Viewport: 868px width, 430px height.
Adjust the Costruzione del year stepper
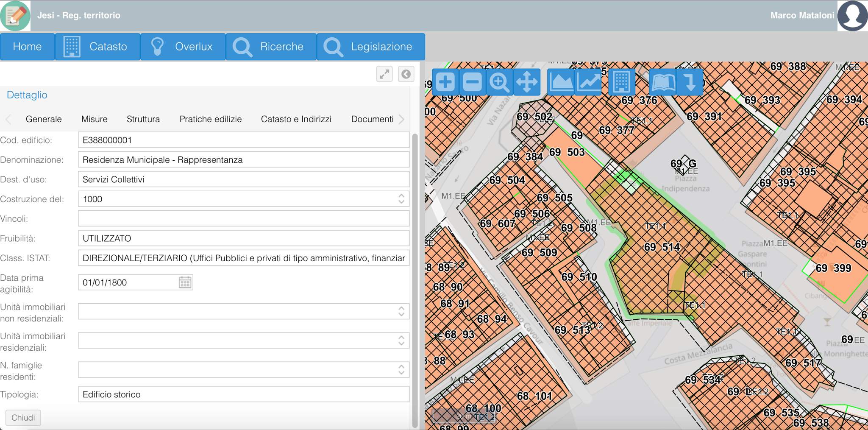[401, 199]
